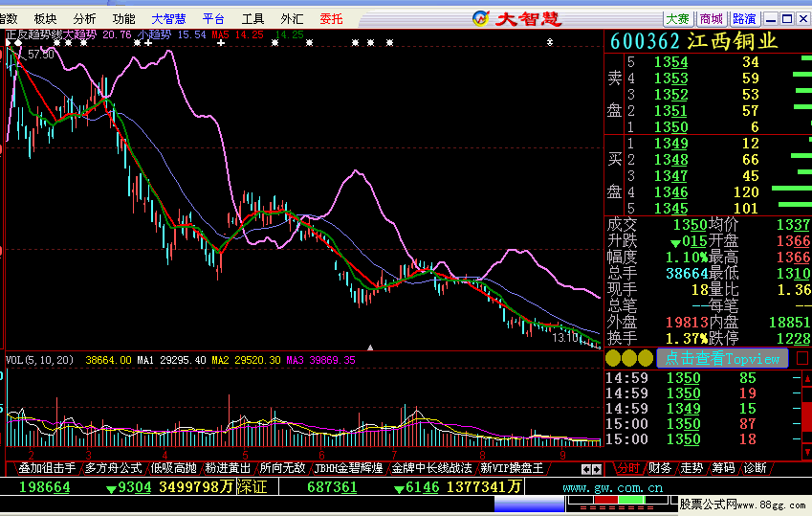Open the blue 大智慧 menu
Viewport: 812px width, 516px height.
click(168, 19)
